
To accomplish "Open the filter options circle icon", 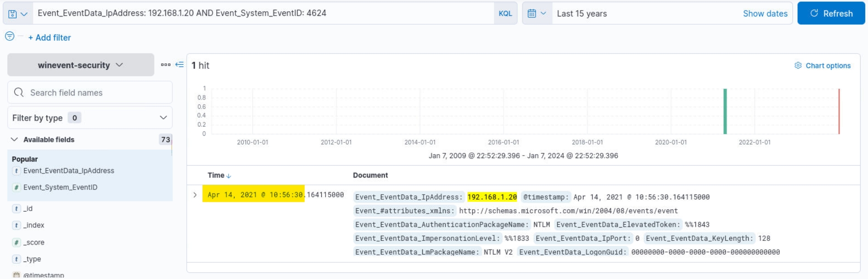I will (10, 36).
